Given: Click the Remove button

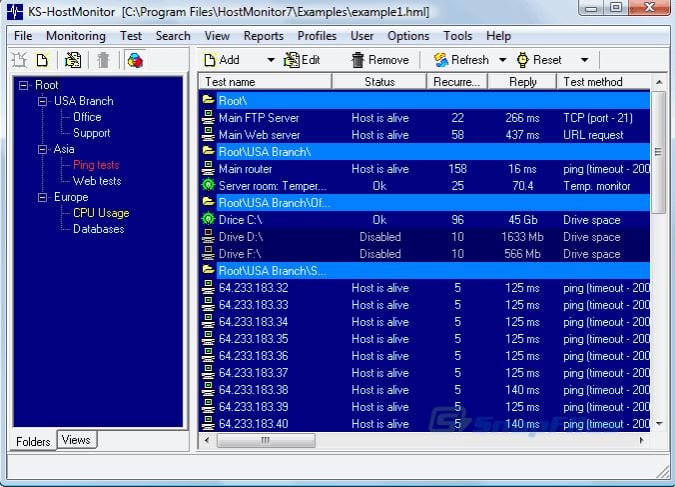Looking at the screenshot, I should tap(380, 60).
